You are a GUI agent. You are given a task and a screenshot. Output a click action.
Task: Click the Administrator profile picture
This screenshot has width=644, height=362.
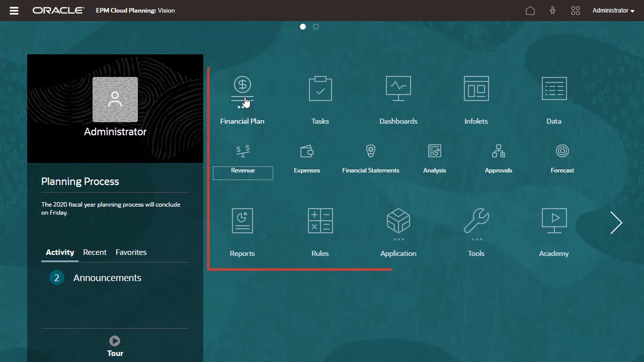tap(115, 100)
